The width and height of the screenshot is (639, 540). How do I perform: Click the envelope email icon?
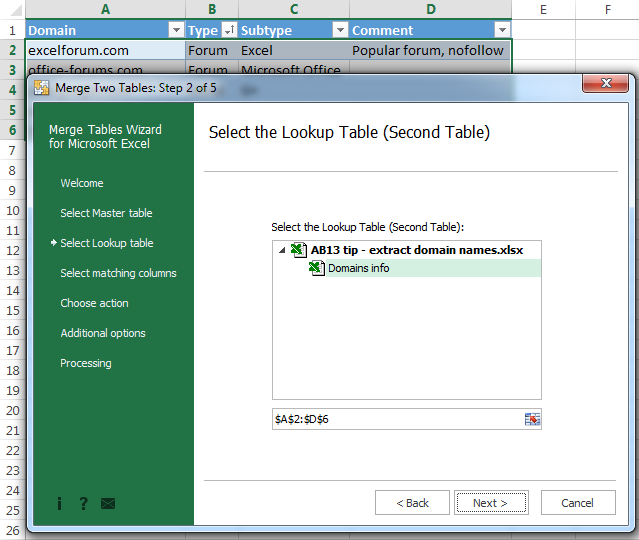click(108, 503)
